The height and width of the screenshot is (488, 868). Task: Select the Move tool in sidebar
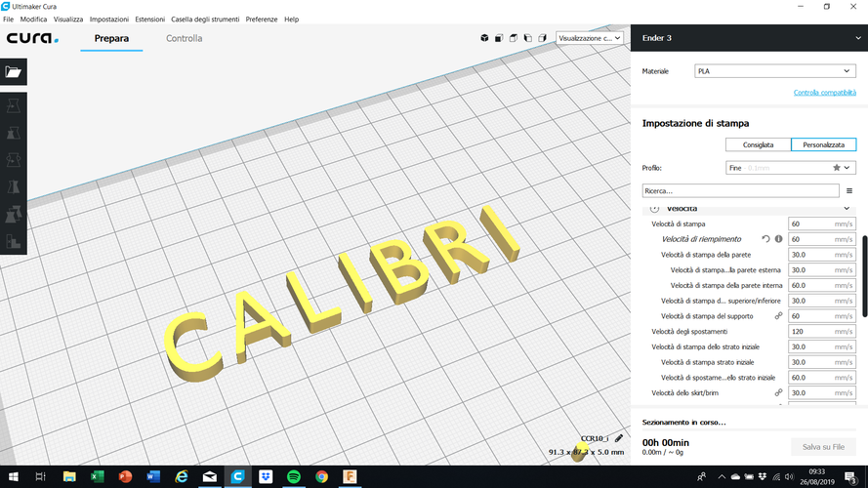tap(14, 106)
